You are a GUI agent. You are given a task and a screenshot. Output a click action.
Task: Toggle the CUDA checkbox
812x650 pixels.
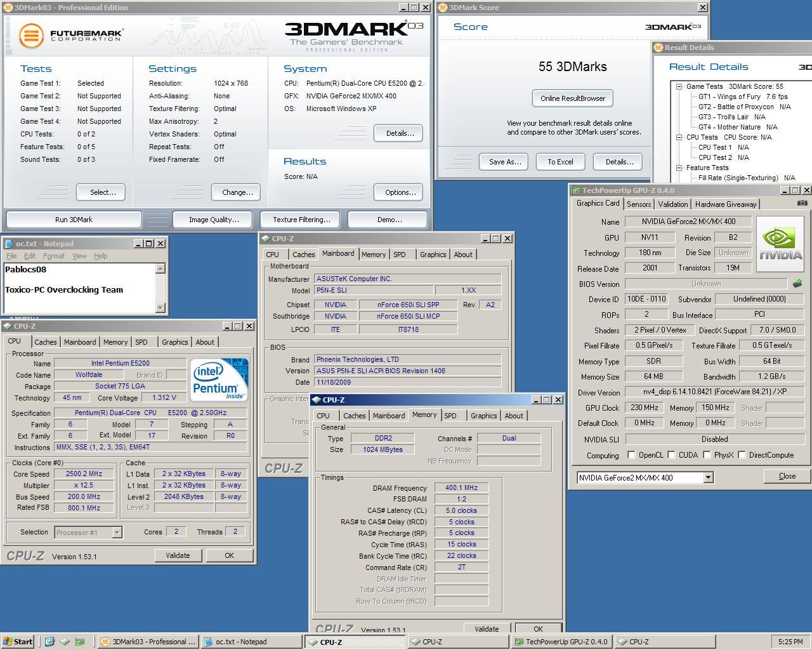click(x=671, y=455)
